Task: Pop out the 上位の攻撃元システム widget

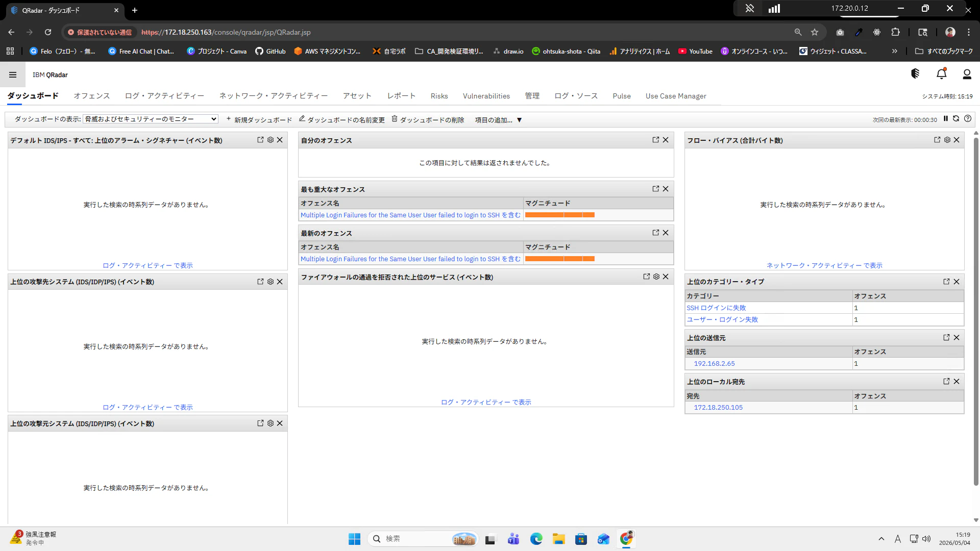Action: (260, 423)
